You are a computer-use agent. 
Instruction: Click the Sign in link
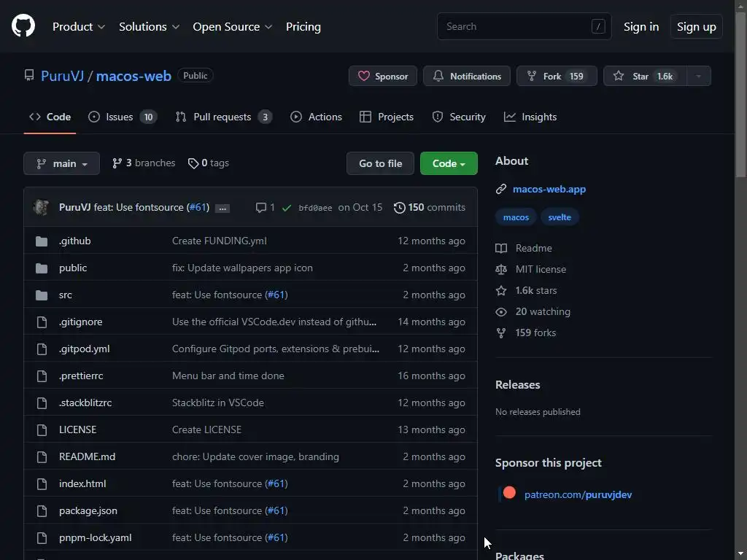641,27
